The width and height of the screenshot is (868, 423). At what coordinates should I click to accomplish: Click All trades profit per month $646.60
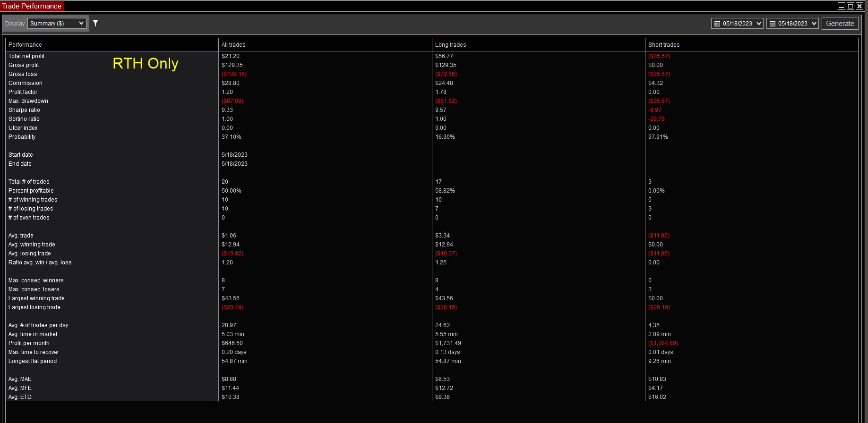[232, 343]
